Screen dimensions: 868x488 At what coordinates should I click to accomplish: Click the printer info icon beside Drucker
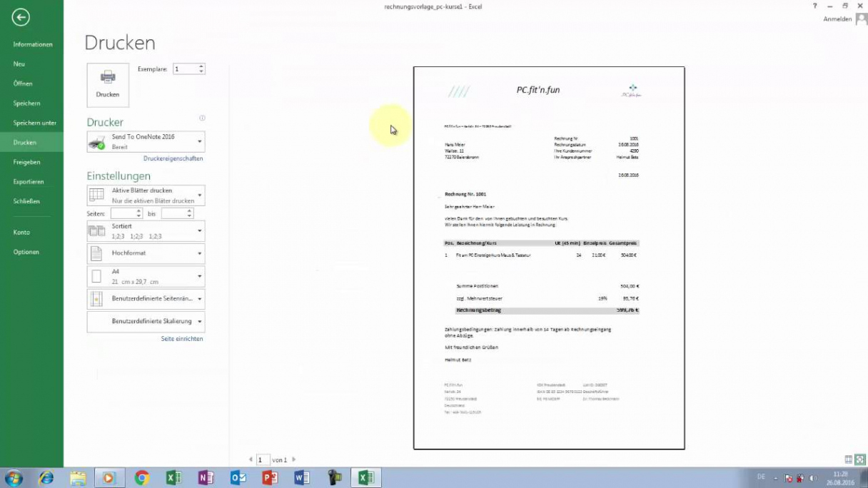[202, 118]
